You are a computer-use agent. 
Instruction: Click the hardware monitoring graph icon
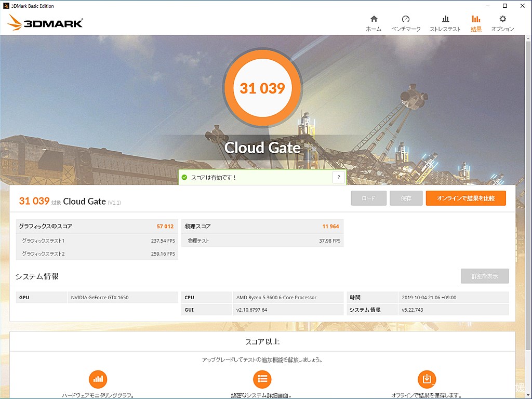click(98, 379)
